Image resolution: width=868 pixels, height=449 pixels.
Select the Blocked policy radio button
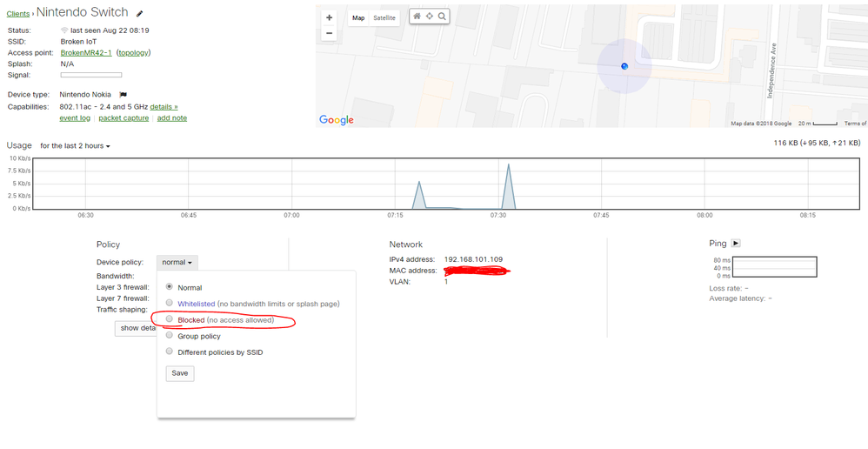point(170,319)
